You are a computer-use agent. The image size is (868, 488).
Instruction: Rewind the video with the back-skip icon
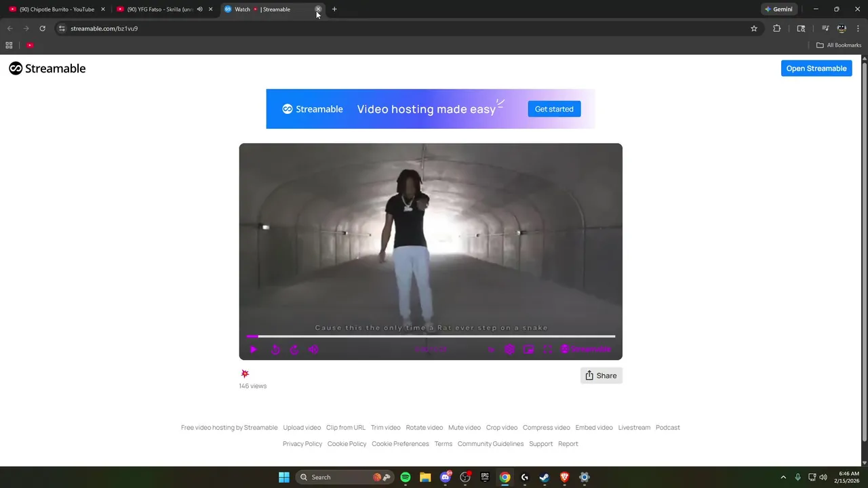point(275,350)
